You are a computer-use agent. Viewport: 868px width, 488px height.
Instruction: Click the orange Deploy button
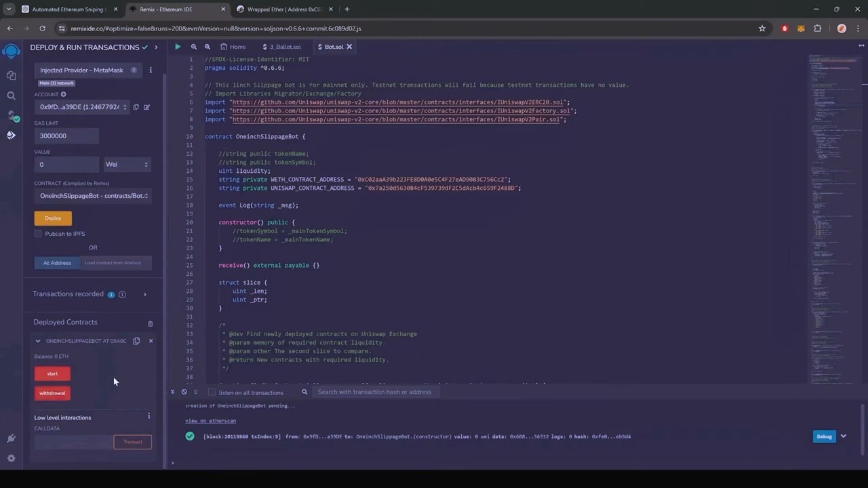point(53,218)
